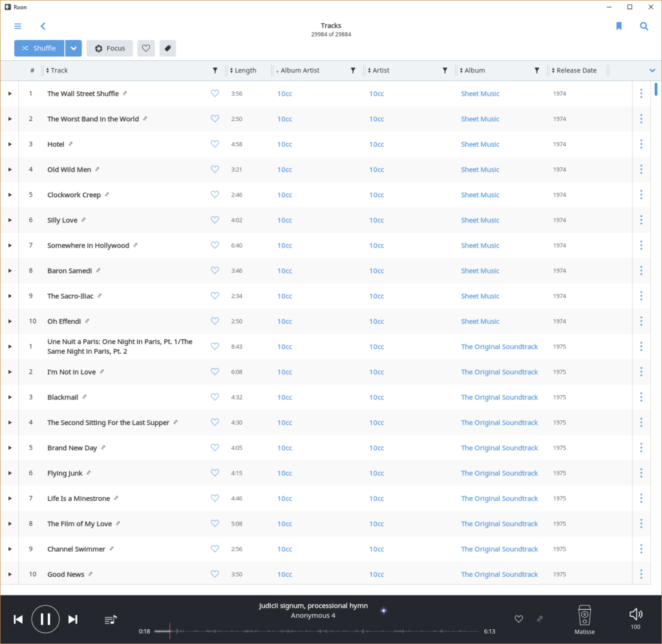Screen dimensions: 662x644
Task: Open more options for Somewhere in Hollywood
Action: coord(641,245)
